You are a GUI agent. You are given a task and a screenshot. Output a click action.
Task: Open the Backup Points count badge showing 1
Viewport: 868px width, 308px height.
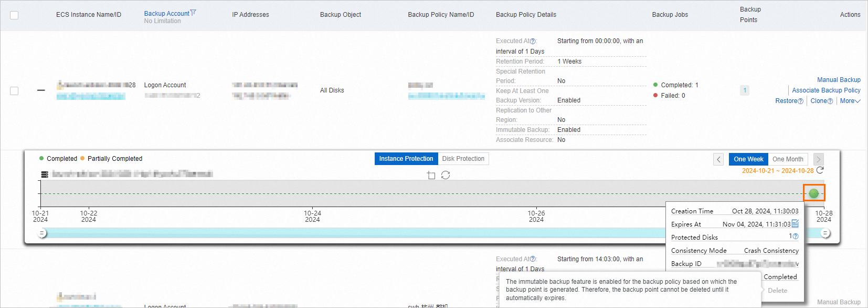click(x=744, y=90)
